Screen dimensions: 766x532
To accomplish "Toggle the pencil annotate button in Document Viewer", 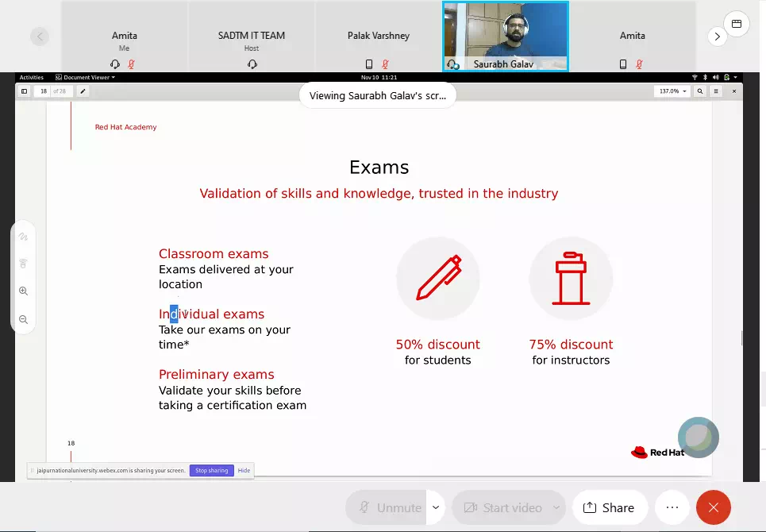I will pyautogui.click(x=83, y=91).
